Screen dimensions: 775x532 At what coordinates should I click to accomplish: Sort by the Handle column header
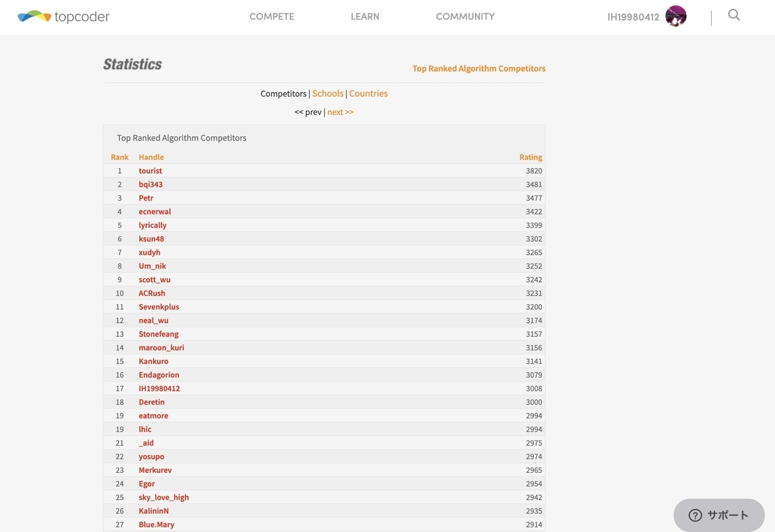click(x=151, y=157)
